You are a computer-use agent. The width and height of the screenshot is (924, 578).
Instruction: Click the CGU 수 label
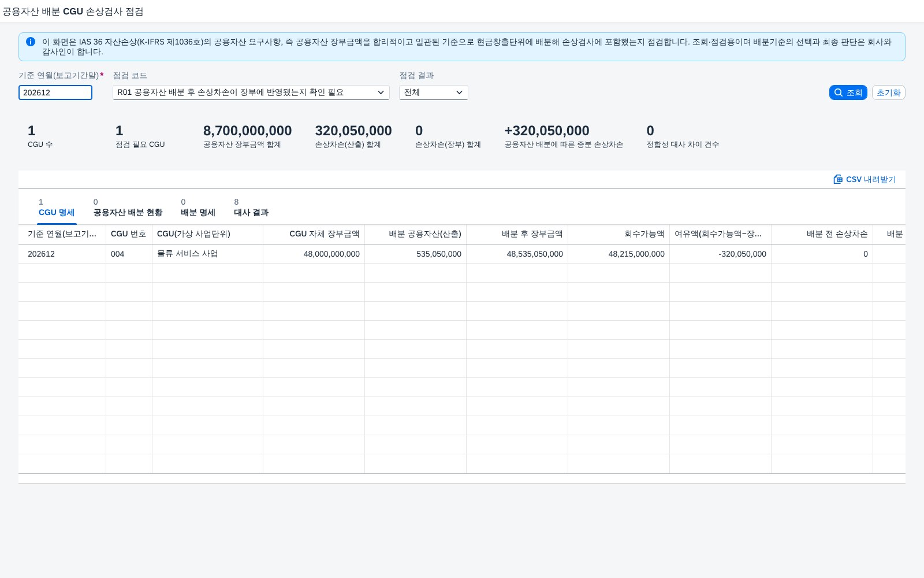pos(40,144)
